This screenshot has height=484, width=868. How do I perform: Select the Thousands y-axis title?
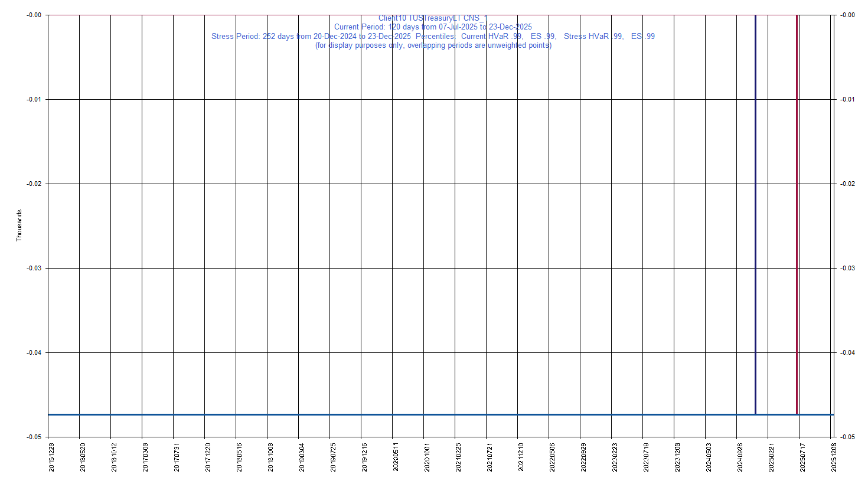[x=19, y=225]
